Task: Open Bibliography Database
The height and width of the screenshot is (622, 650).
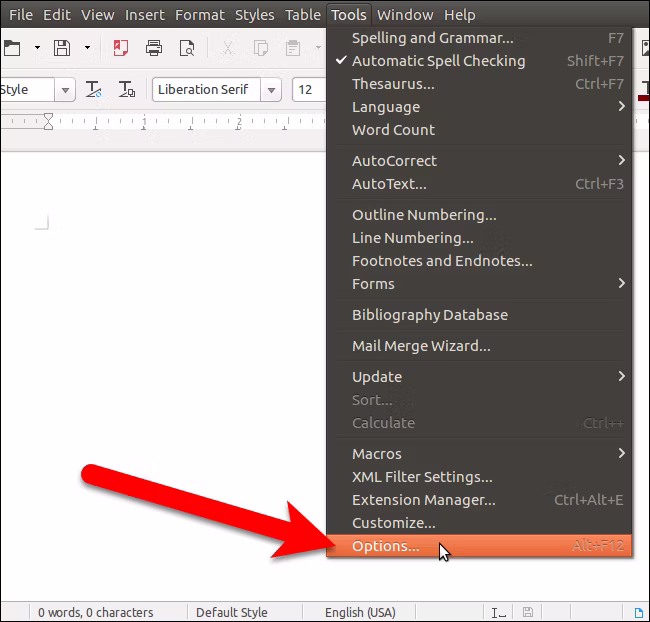Action: [479, 315]
